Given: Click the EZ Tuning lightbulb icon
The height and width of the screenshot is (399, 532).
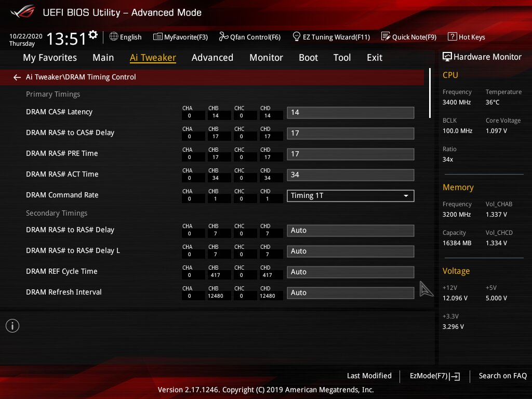Looking at the screenshot, I should click(x=296, y=36).
